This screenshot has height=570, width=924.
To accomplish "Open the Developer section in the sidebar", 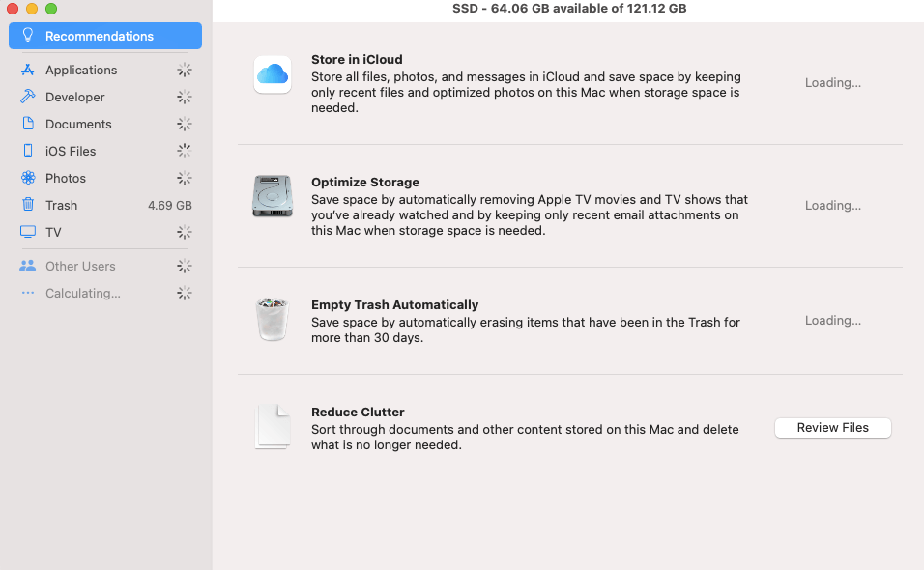I will coord(75,97).
